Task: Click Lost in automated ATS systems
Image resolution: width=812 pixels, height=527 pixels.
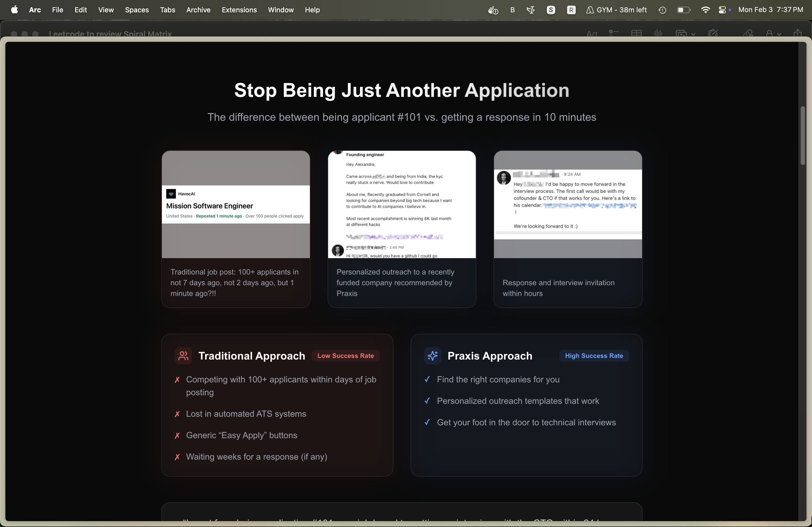Action: [246, 413]
